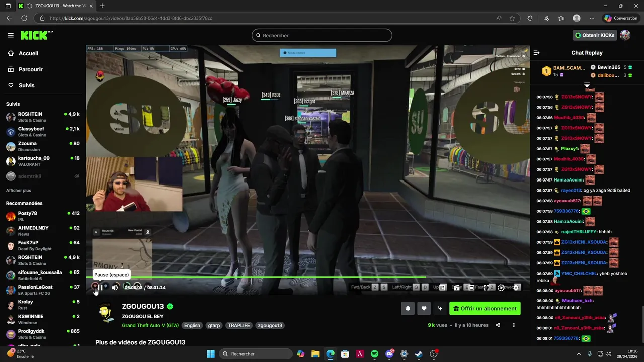Open the ZGOUGOU13 channel avatar
This screenshot has height=362, width=644.
[x=105, y=313]
